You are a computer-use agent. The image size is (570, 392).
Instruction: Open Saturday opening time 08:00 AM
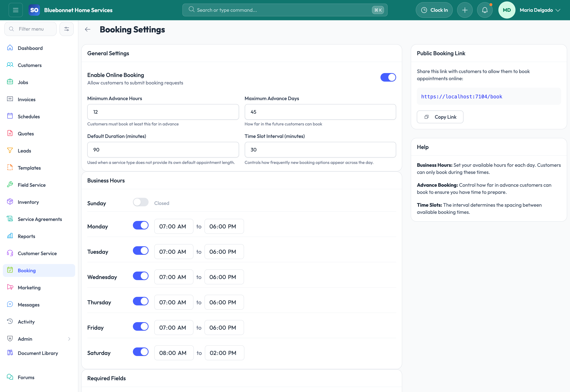point(174,353)
